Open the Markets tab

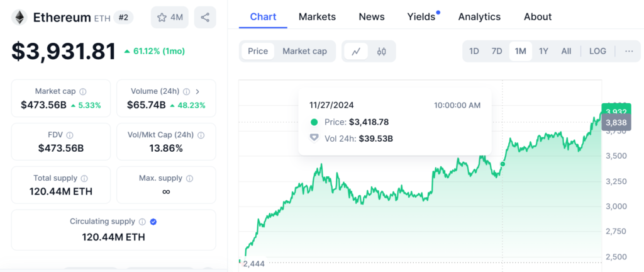pos(317,17)
